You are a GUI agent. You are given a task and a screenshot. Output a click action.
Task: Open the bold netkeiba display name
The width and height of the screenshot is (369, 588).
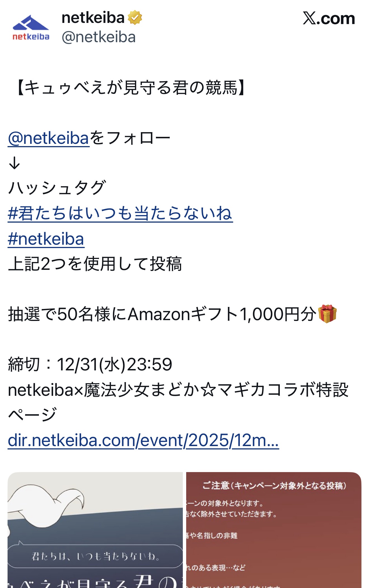pos(93,18)
